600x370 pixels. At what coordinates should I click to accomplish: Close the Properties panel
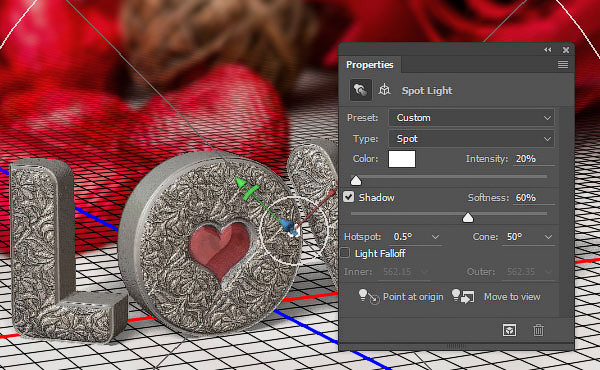click(x=566, y=50)
